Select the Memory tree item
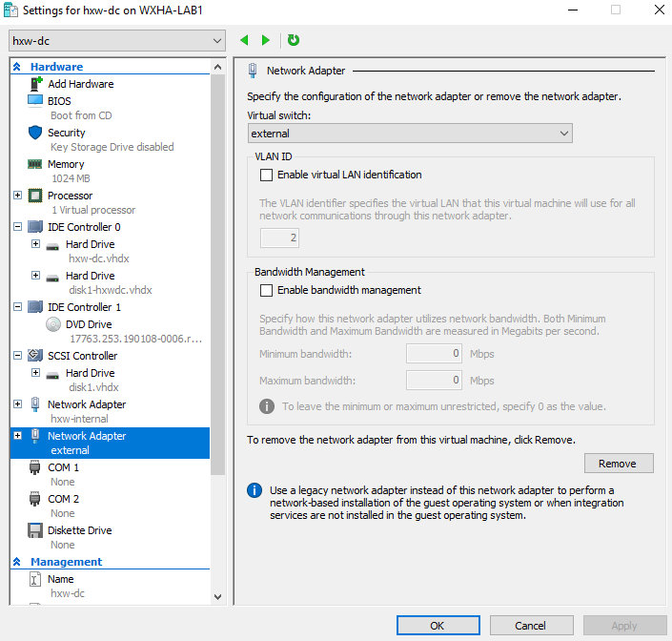672x641 pixels. click(66, 164)
